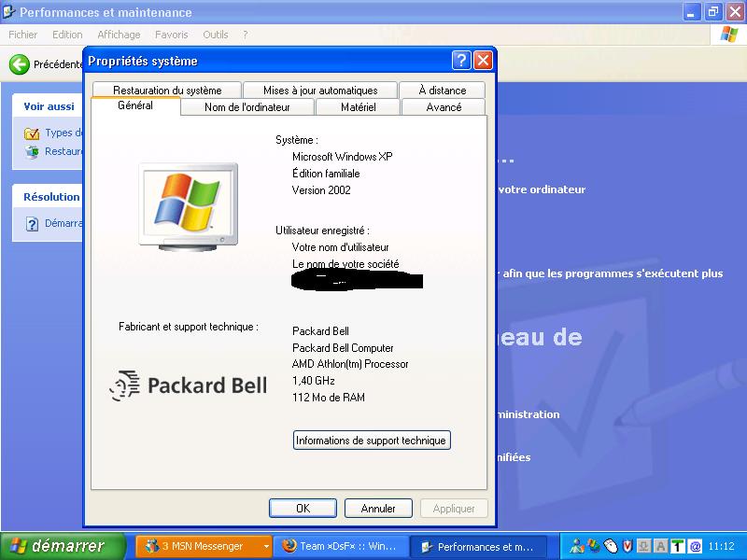Click the grey download arrow tray icon
This screenshot has width=747, height=560.
pos(644,546)
